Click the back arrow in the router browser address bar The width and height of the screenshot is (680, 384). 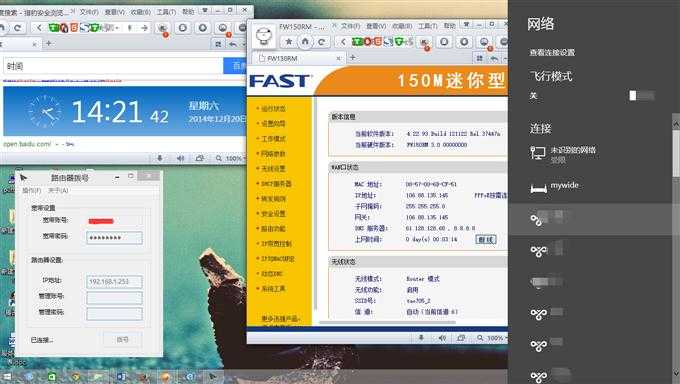(343, 42)
